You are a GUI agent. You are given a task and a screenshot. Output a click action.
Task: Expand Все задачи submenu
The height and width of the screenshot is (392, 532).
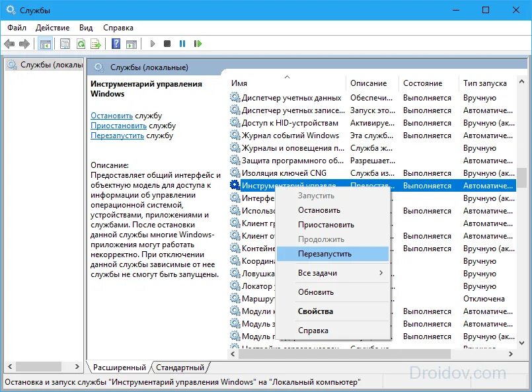(334, 273)
